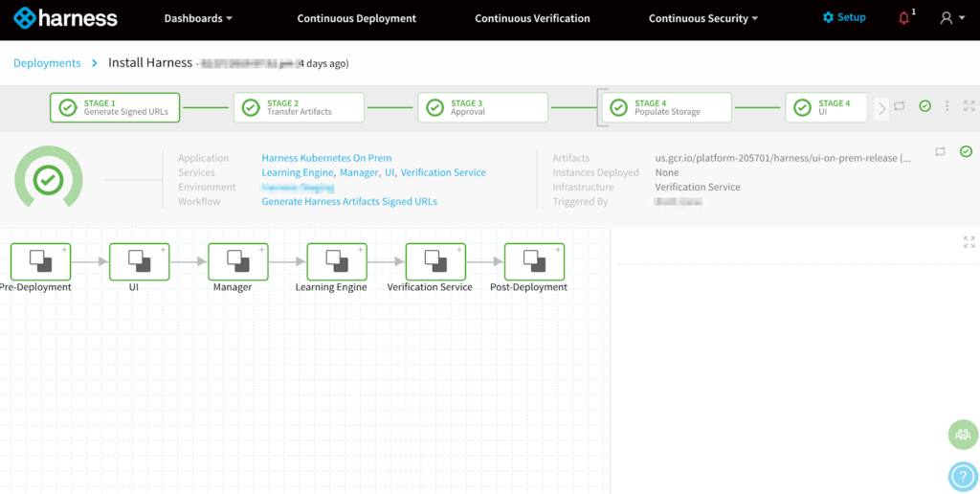Open the vertical three-dot options menu
This screenshot has height=494, width=980.
pyautogui.click(x=947, y=106)
